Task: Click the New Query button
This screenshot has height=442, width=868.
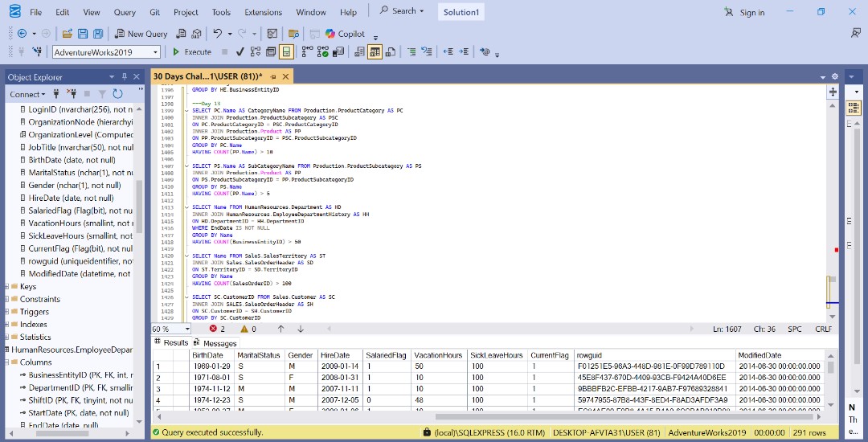Action: tap(141, 34)
